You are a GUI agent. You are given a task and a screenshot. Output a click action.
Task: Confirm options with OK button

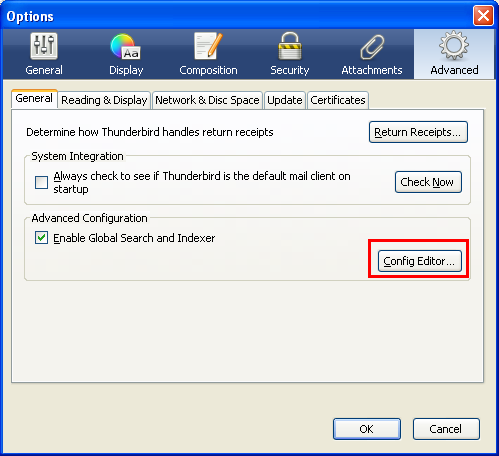(x=367, y=429)
